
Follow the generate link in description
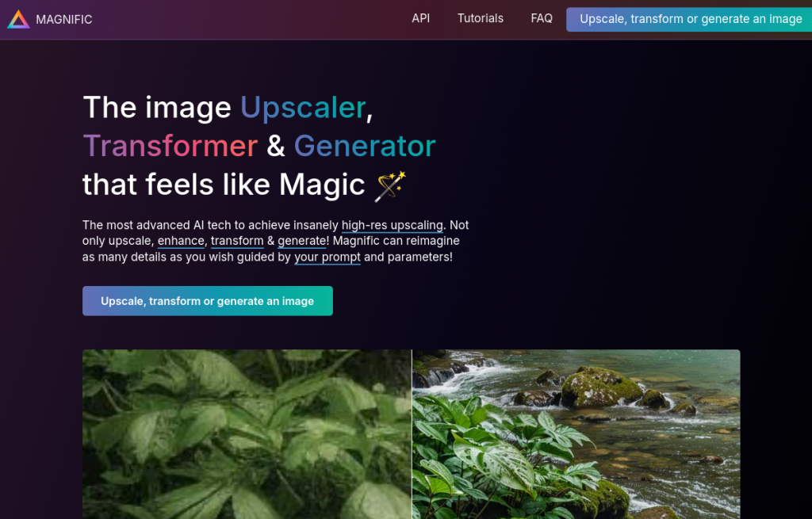coord(302,241)
